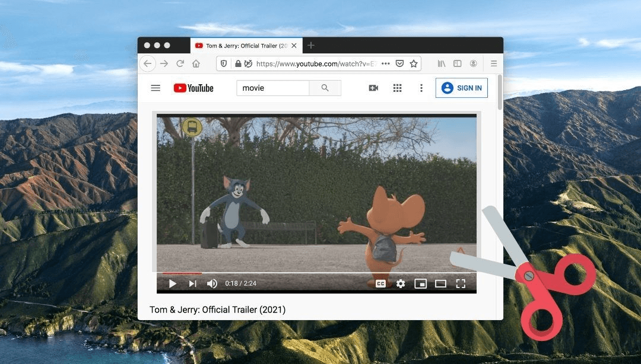Enable closed captions with the CC icon
The image size is (641, 364).
click(380, 283)
